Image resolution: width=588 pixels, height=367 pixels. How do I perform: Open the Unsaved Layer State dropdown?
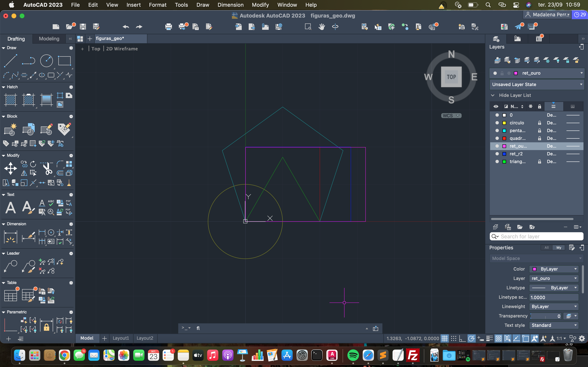coord(537,84)
